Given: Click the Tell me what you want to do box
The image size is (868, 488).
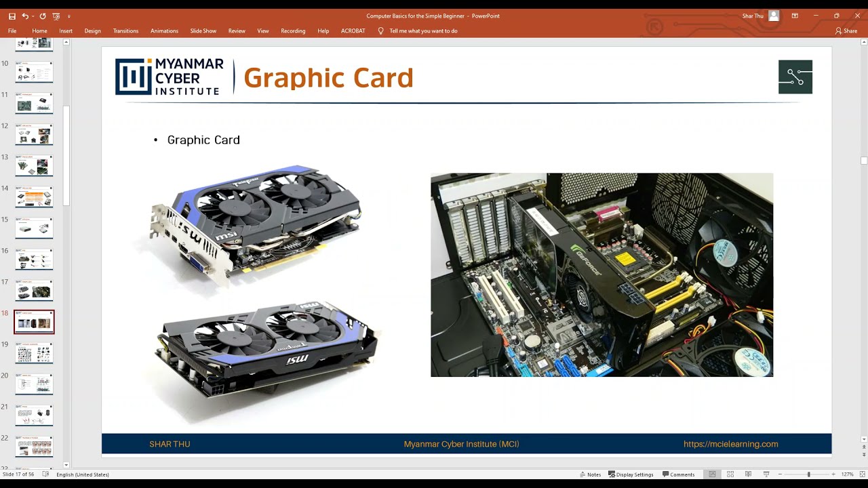Looking at the screenshot, I should [423, 31].
